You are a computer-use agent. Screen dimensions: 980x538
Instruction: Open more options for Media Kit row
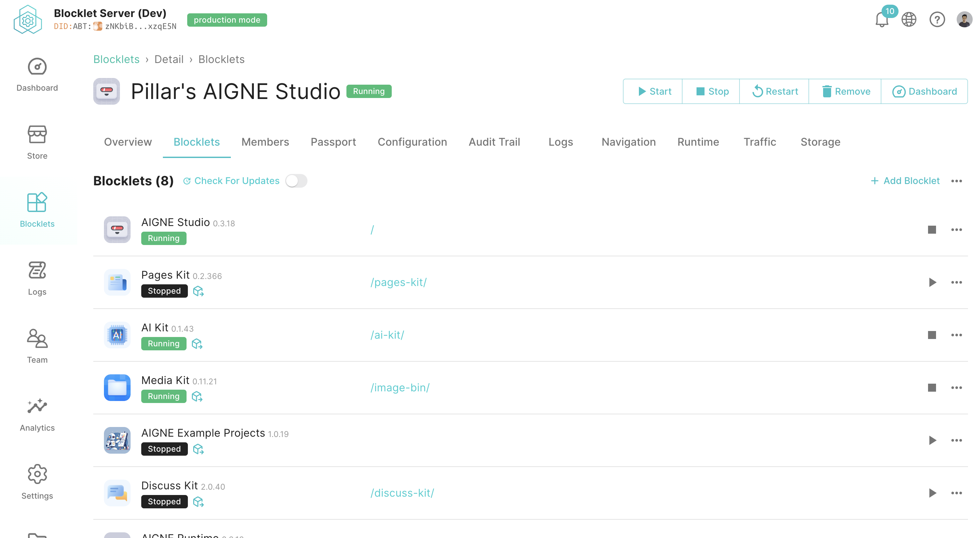[x=956, y=388]
